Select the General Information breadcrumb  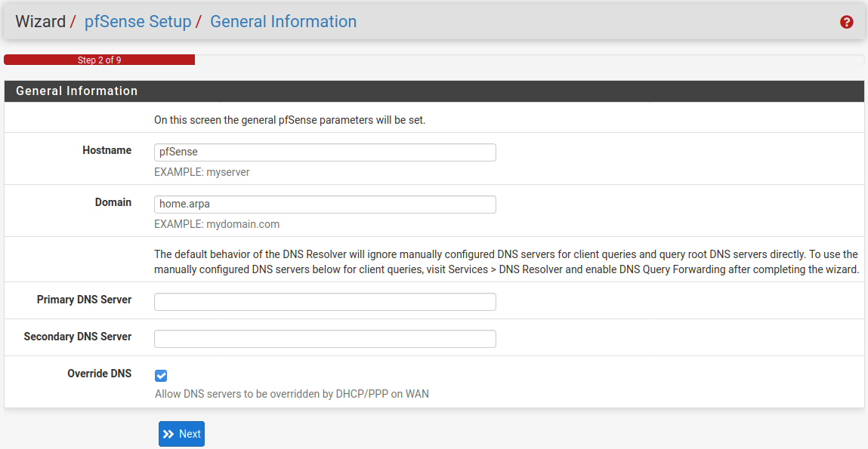point(283,22)
